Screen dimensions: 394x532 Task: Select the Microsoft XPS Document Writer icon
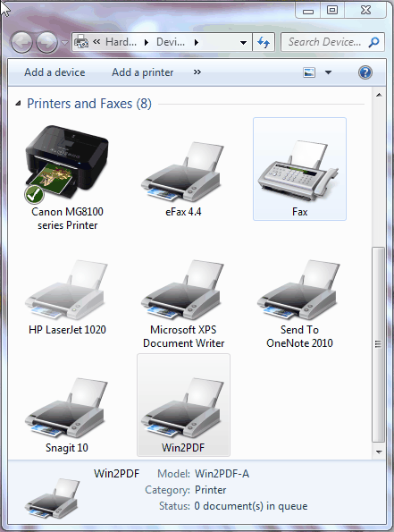pos(183,290)
